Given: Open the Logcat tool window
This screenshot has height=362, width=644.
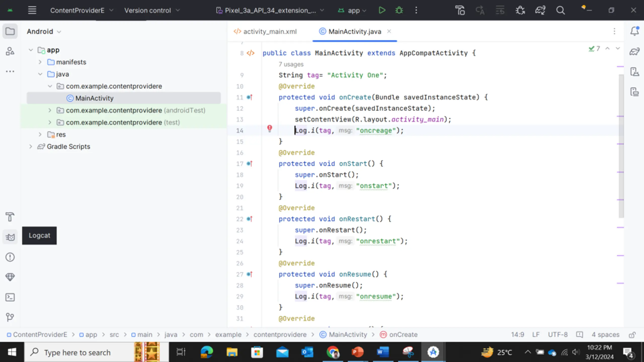Looking at the screenshot, I should click(10, 237).
